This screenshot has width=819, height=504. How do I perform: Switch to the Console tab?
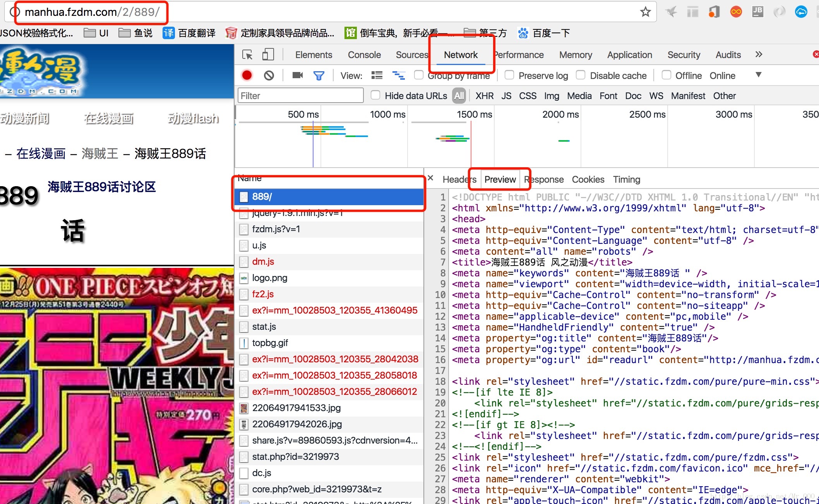[x=364, y=55]
